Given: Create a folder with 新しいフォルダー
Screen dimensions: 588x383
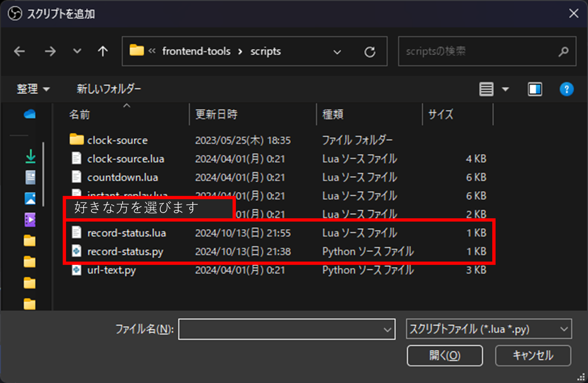Looking at the screenshot, I should pos(109,89).
